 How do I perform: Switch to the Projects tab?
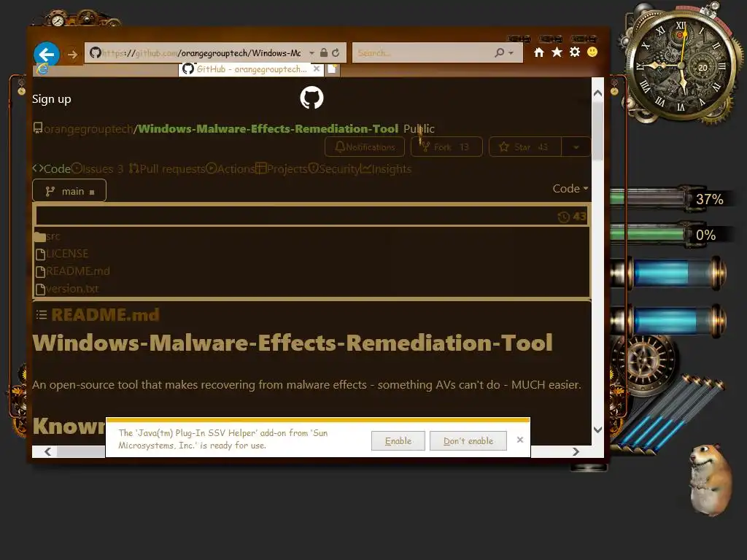pyautogui.click(x=281, y=168)
